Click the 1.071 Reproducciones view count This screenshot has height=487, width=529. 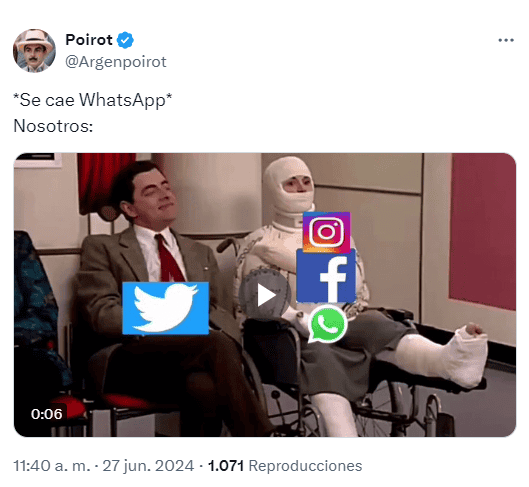285,466
